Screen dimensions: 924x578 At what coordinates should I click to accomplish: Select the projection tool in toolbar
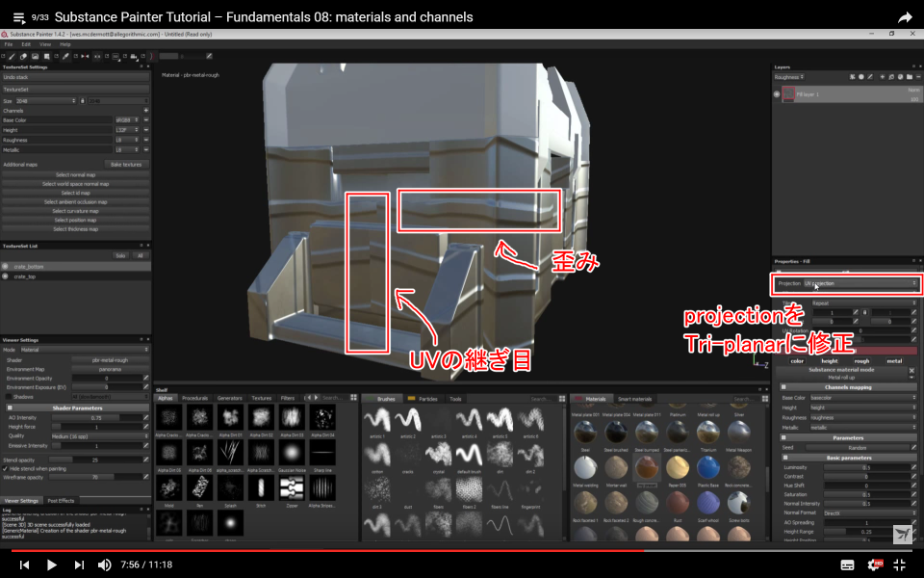point(35,57)
